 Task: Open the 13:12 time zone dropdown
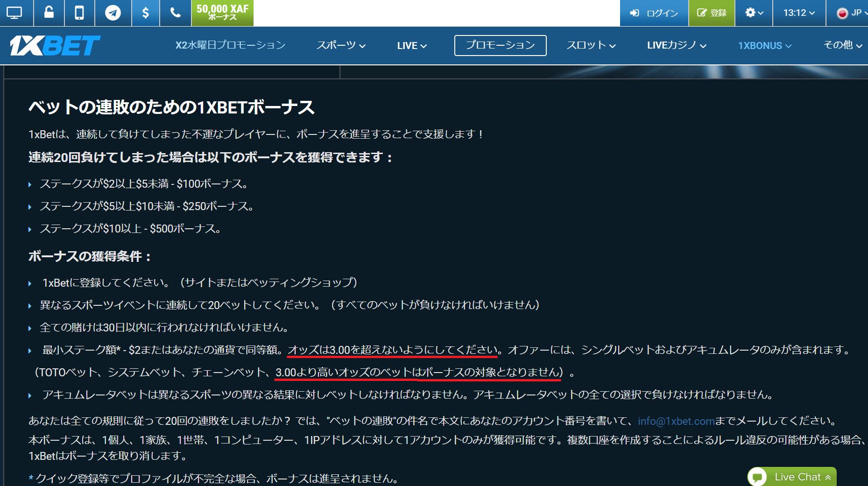(799, 13)
